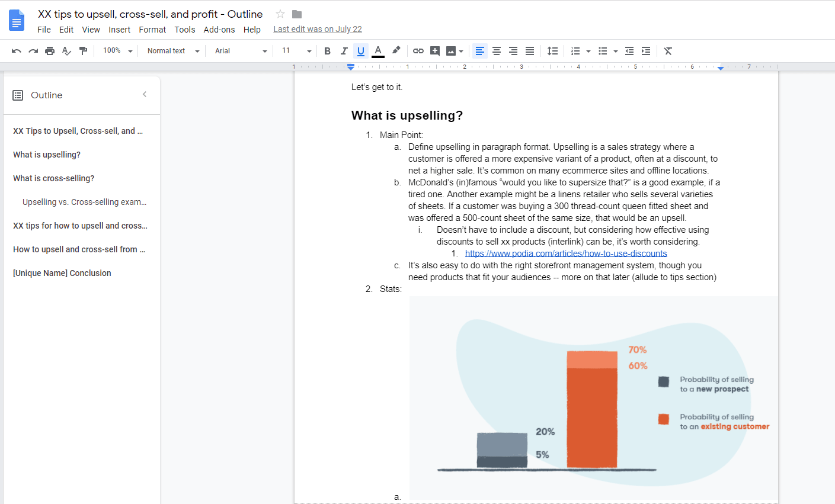Open the Normal text styles dropdown
Image resolution: width=835 pixels, height=504 pixels.
click(x=173, y=51)
